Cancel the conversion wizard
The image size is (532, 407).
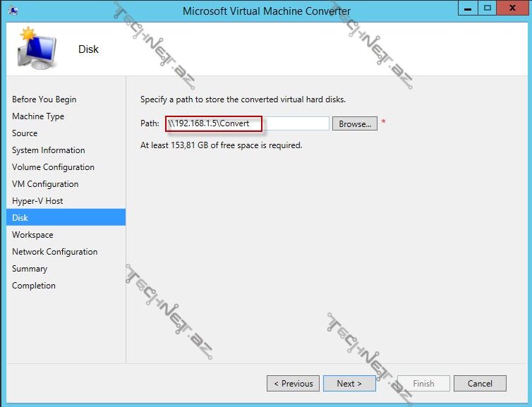pyautogui.click(x=480, y=384)
